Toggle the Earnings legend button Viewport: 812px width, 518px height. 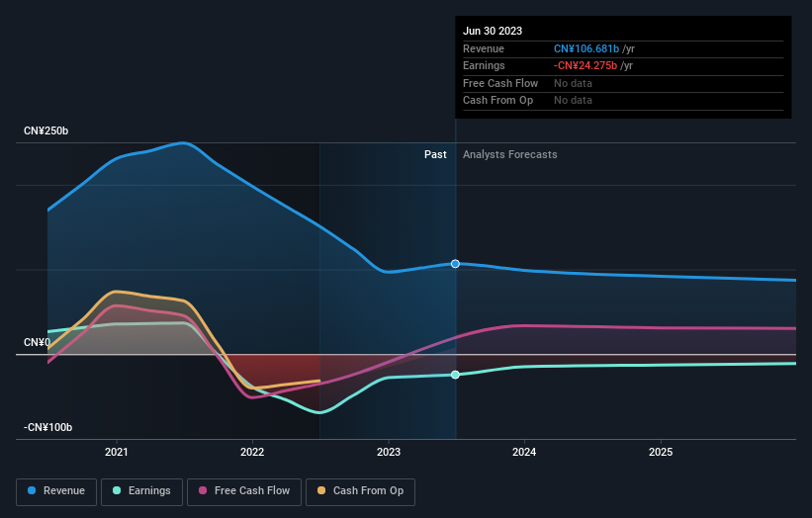pos(141,491)
